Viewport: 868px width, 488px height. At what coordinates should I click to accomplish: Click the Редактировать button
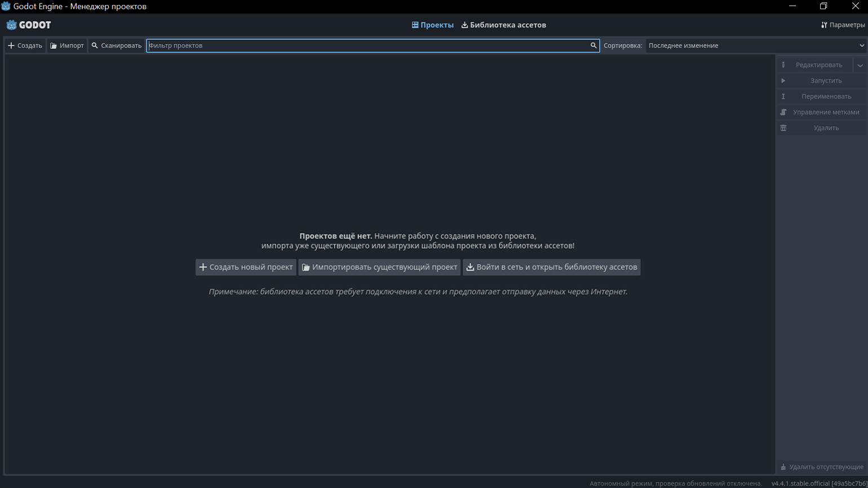(x=814, y=65)
